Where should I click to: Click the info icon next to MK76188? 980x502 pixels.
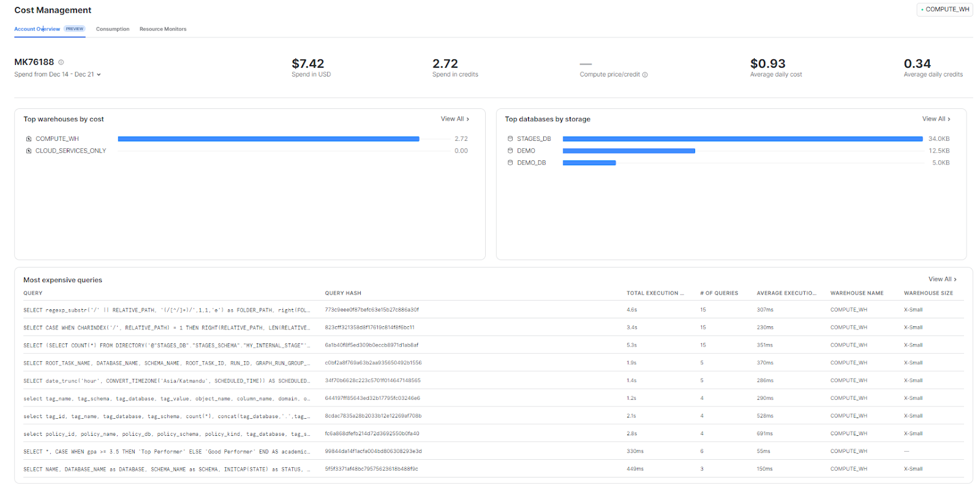pyautogui.click(x=61, y=62)
